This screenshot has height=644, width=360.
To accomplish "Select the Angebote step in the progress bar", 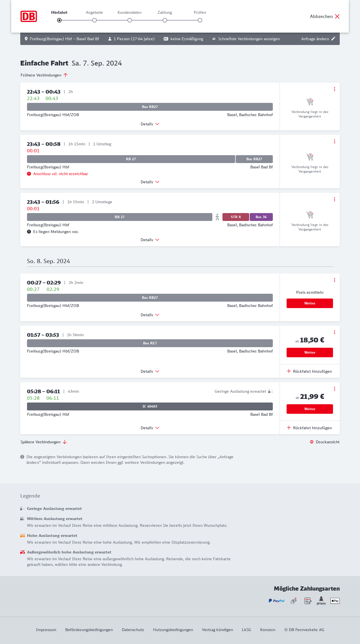I will (94, 20).
